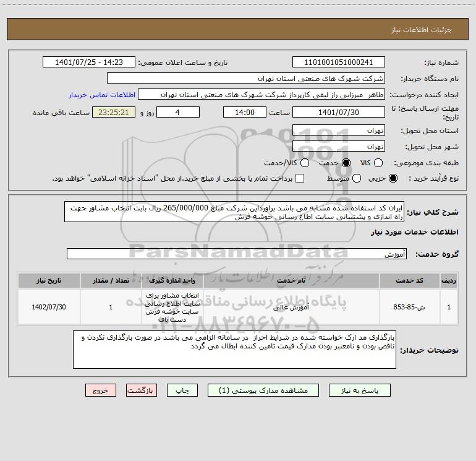The height and width of the screenshot is (461, 476).
Task: Click the remaining time counter 23:25:21
Action: [114, 113]
